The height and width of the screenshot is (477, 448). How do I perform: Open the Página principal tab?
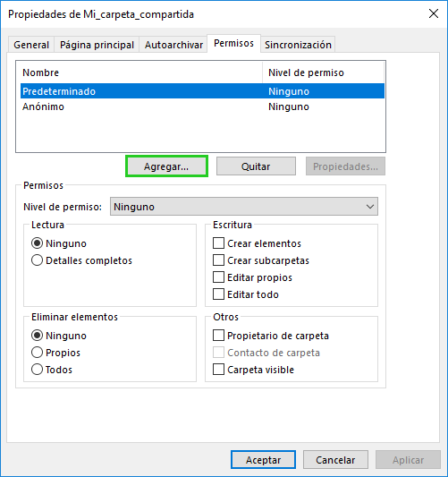click(97, 45)
